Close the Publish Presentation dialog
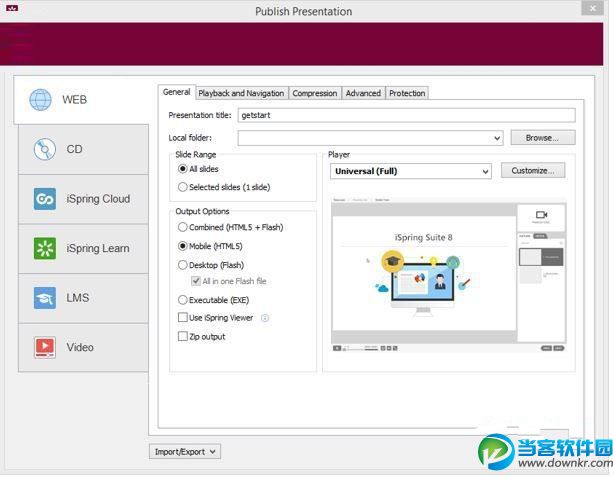Viewport: 614px width, 477px height. [x=592, y=8]
